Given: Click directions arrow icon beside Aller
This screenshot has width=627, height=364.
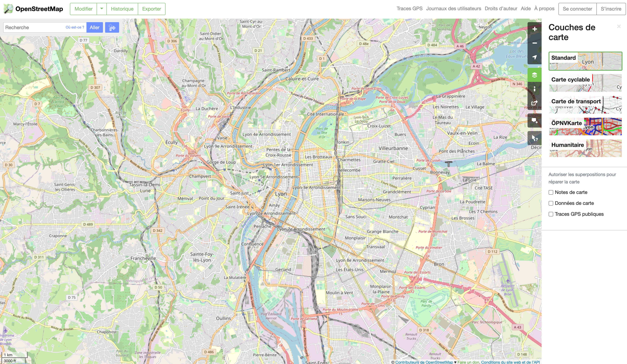Looking at the screenshot, I should coord(112,27).
